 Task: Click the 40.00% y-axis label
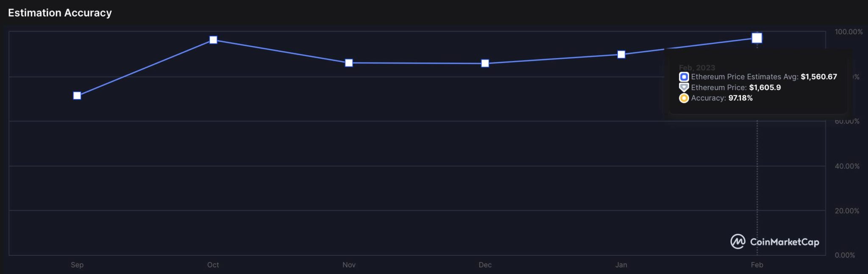coord(847,166)
